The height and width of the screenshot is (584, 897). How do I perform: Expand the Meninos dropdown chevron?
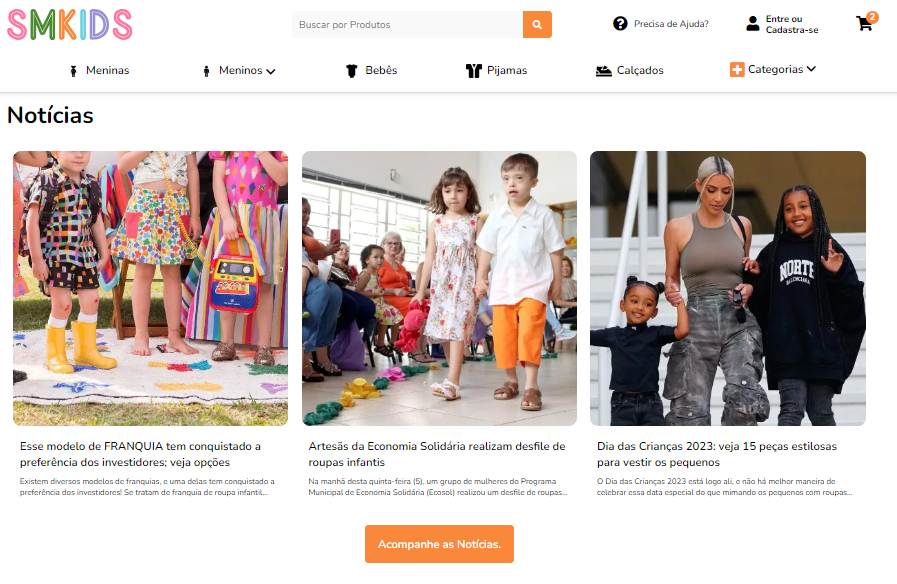(x=271, y=71)
